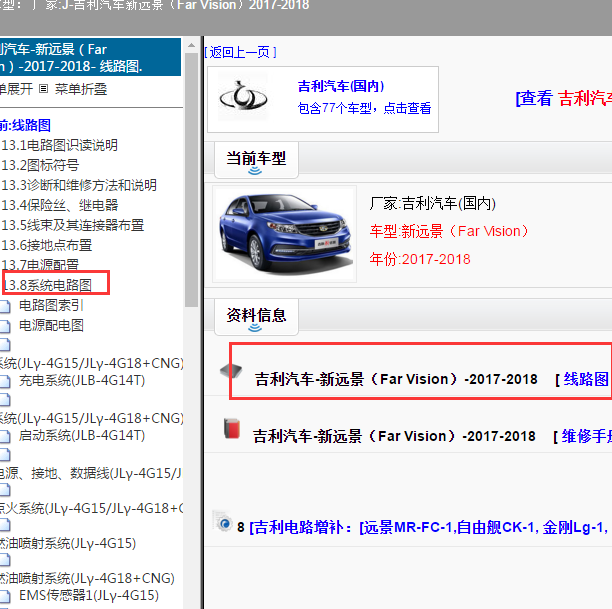Select 电源、接地、数据线(JLy-4G15 entry
612x609 pixels.
click(x=91, y=473)
